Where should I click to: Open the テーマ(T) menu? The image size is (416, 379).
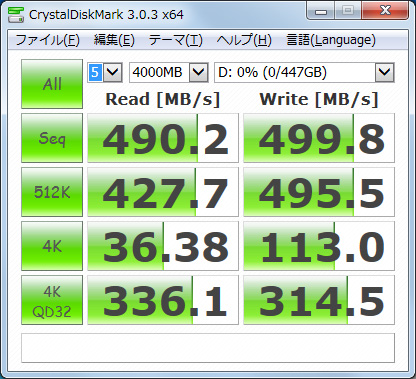pyautogui.click(x=176, y=40)
